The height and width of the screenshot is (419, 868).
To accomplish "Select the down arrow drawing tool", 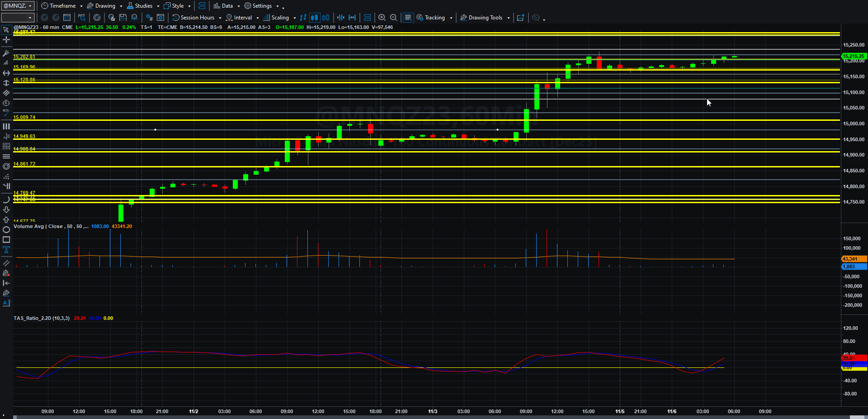I will [6, 210].
